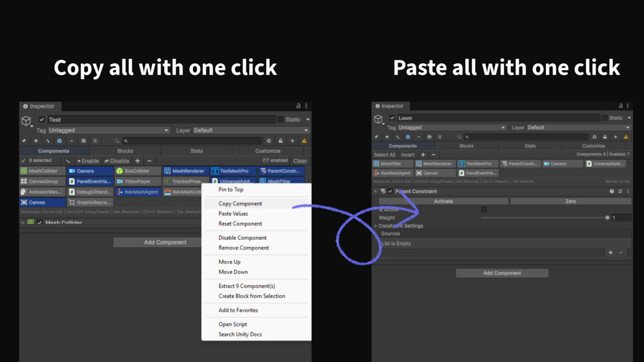Screen dimensions: 644x362
Task: Click the star favorites icon in Test toolbar
Action: click(x=36, y=141)
